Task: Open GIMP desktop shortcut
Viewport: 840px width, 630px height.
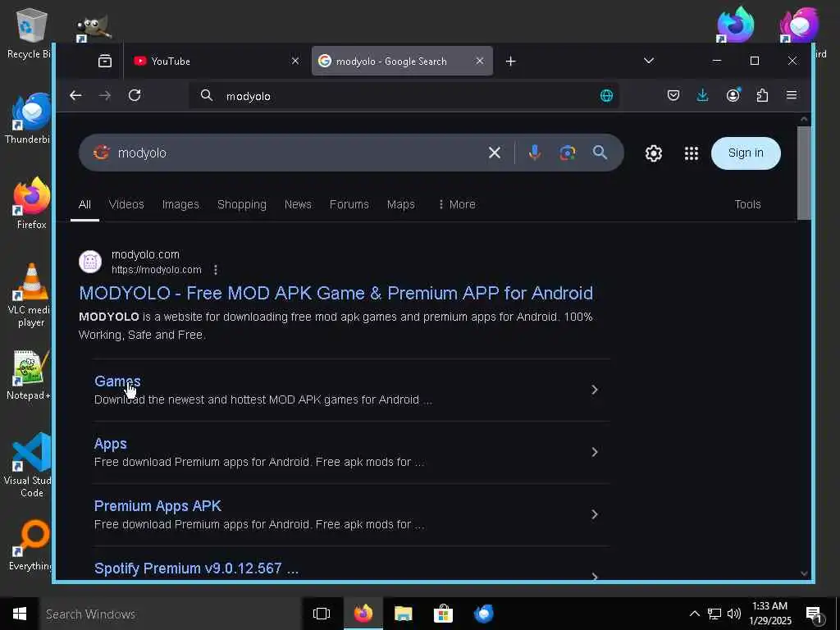Action: click(x=94, y=29)
